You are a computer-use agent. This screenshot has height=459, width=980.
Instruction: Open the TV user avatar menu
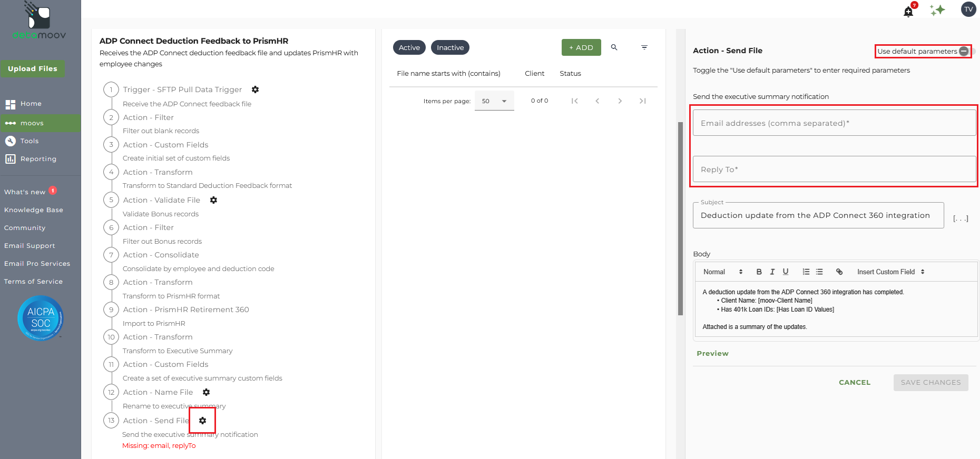click(968, 9)
